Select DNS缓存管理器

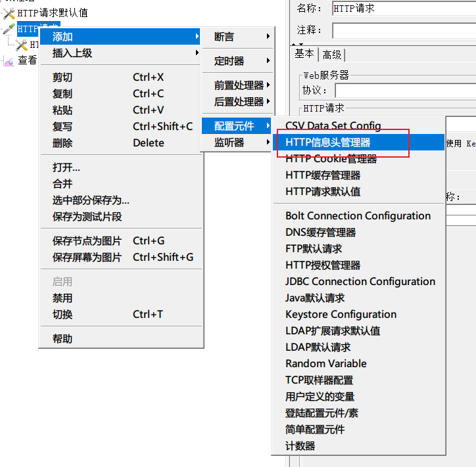click(x=358, y=233)
